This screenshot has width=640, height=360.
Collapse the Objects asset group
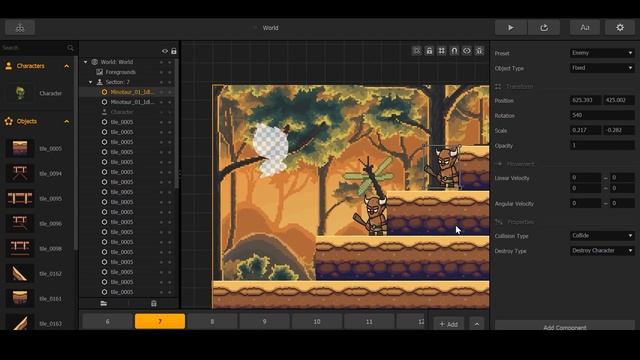click(x=67, y=122)
